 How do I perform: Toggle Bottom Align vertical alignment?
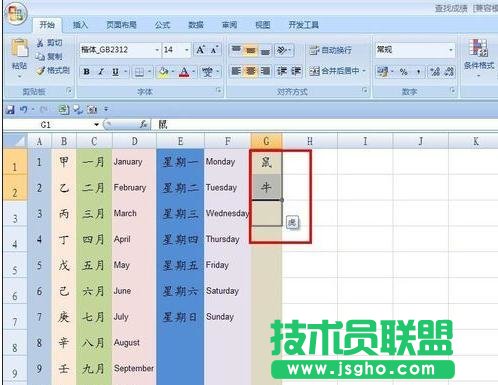(265, 50)
